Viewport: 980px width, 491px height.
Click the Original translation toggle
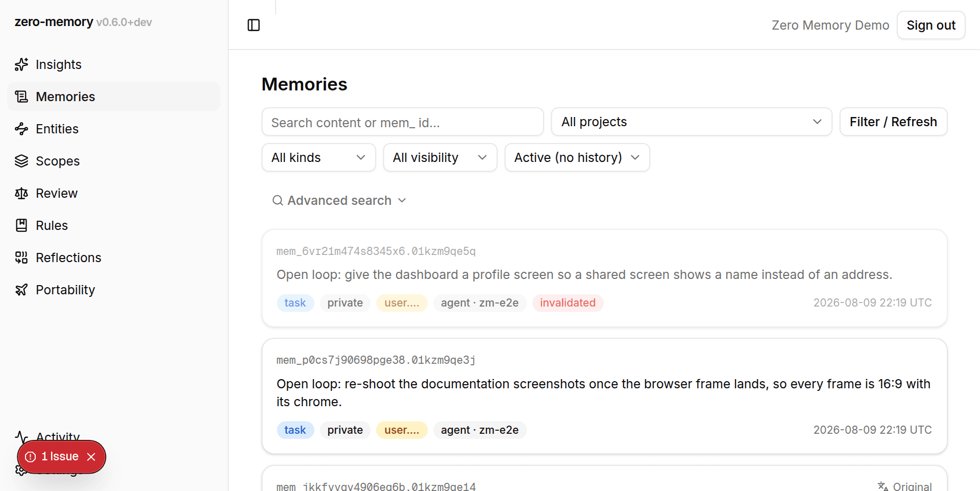click(905, 486)
